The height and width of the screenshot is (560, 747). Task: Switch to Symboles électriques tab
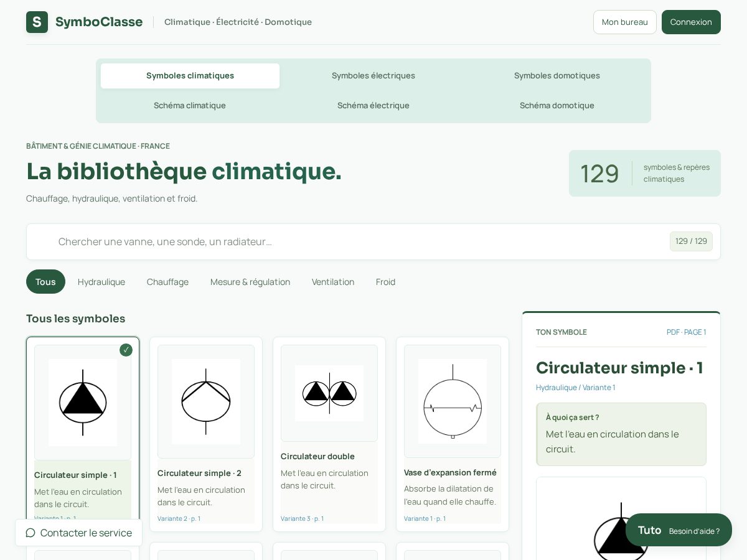[x=374, y=76]
